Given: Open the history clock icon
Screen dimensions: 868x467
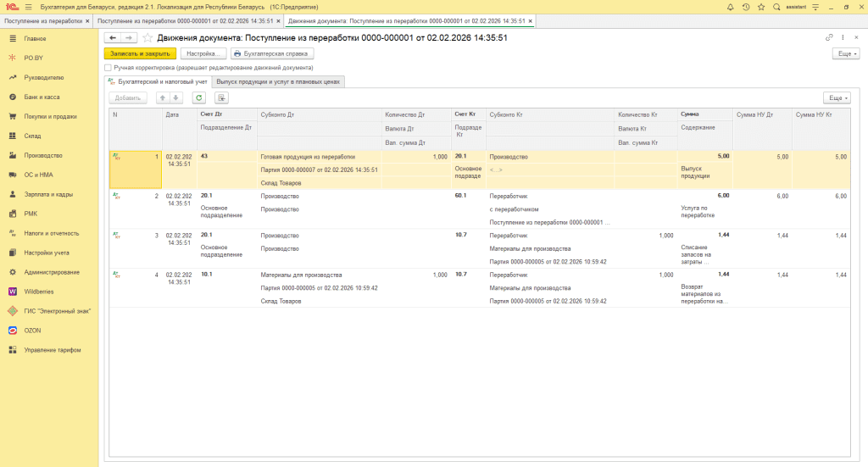Looking at the screenshot, I should [746, 7].
